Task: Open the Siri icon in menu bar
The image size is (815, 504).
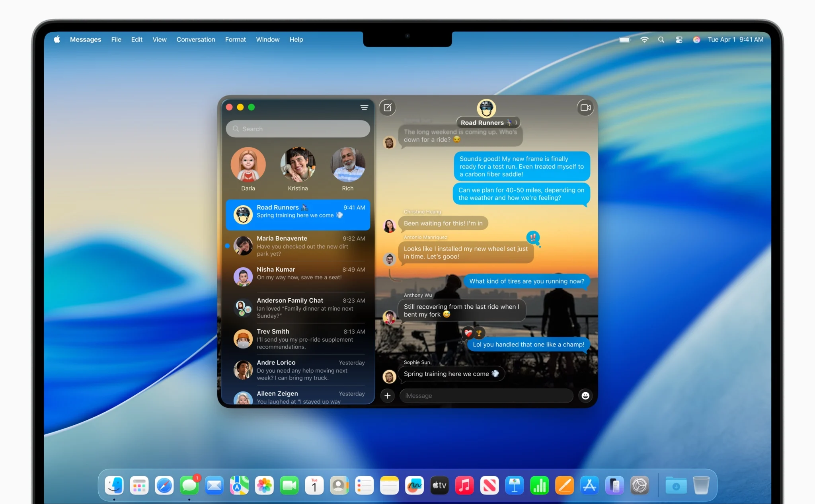Action: pos(696,39)
